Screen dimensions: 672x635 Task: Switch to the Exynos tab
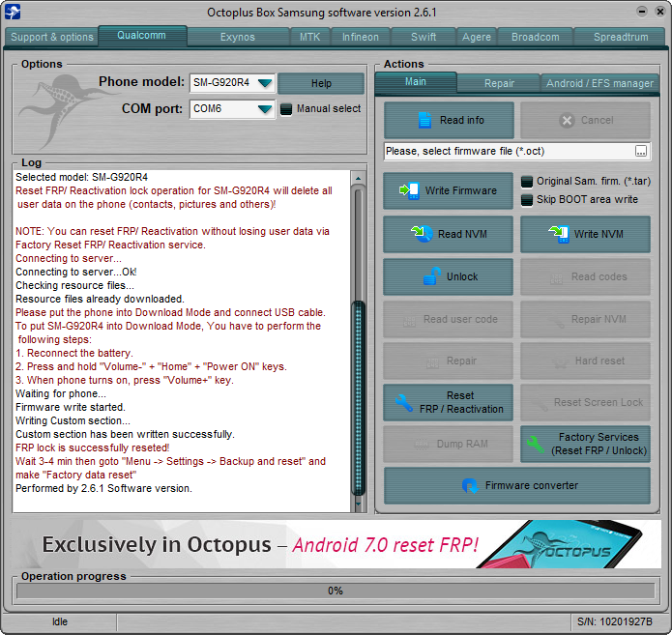click(x=238, y=38)
